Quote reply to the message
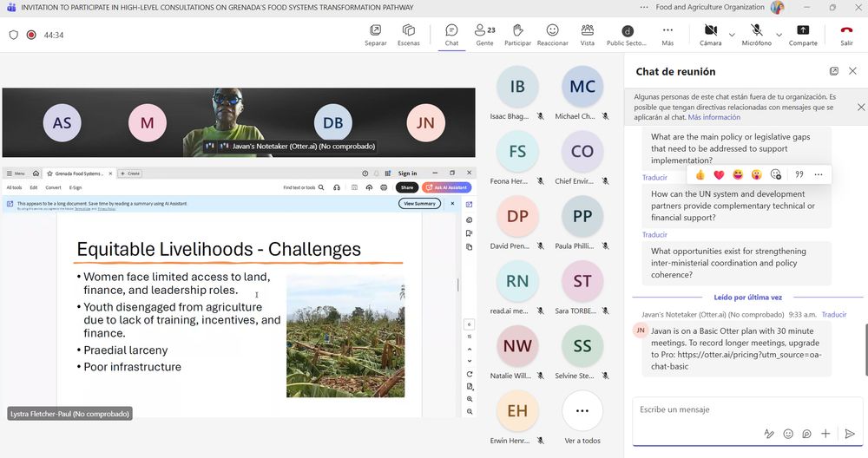868x458 pixels. tap(799, 175)
